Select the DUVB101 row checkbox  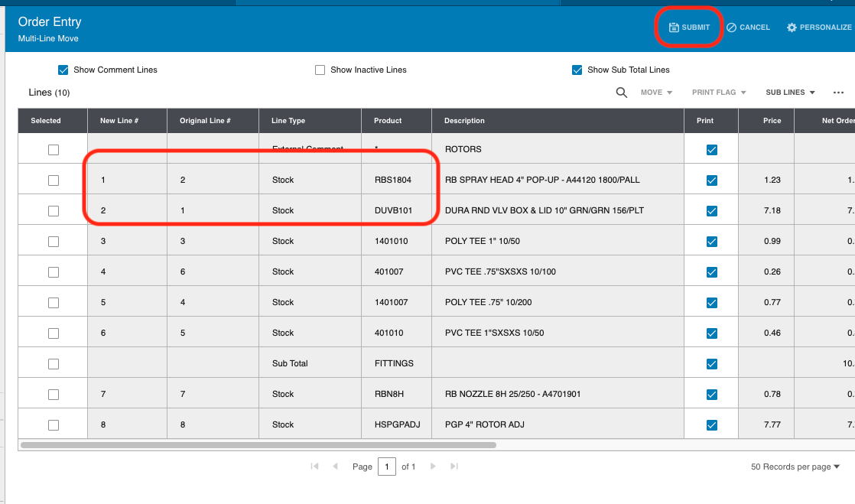pyautogui.click(x=54, y=211)
